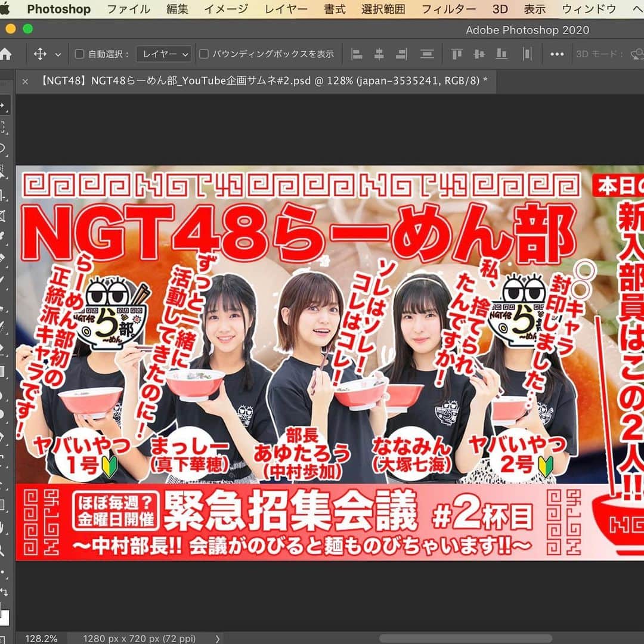644x644 pixels.
Task: Select the Lasso tool
Action: click(4, 149)
